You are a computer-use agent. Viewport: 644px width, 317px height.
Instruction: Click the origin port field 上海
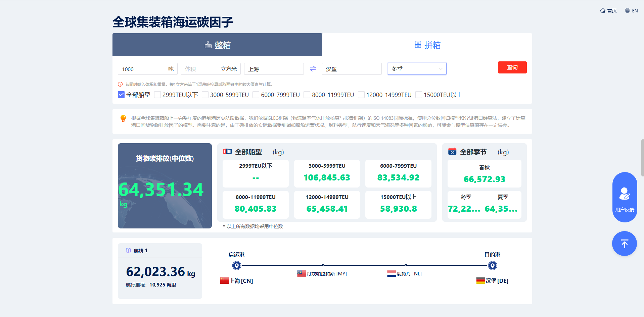coord(274,69)
